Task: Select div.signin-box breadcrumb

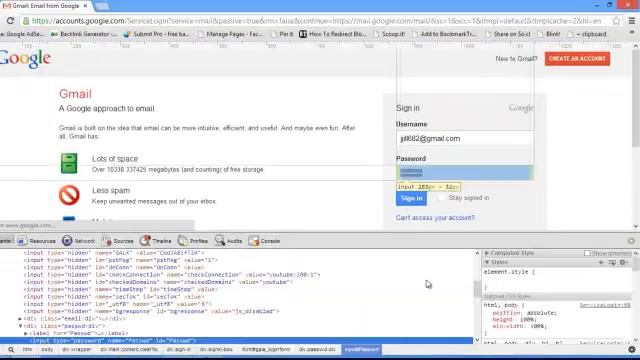Action: tap(216, 349)
